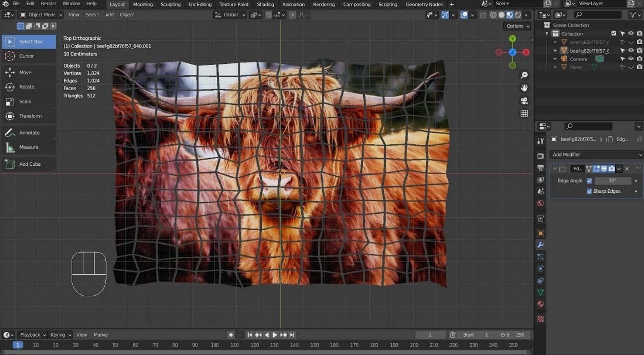The image size is (644, 355).
Task: Disable the Edge Angle checkbox
Action: point(590,181)
